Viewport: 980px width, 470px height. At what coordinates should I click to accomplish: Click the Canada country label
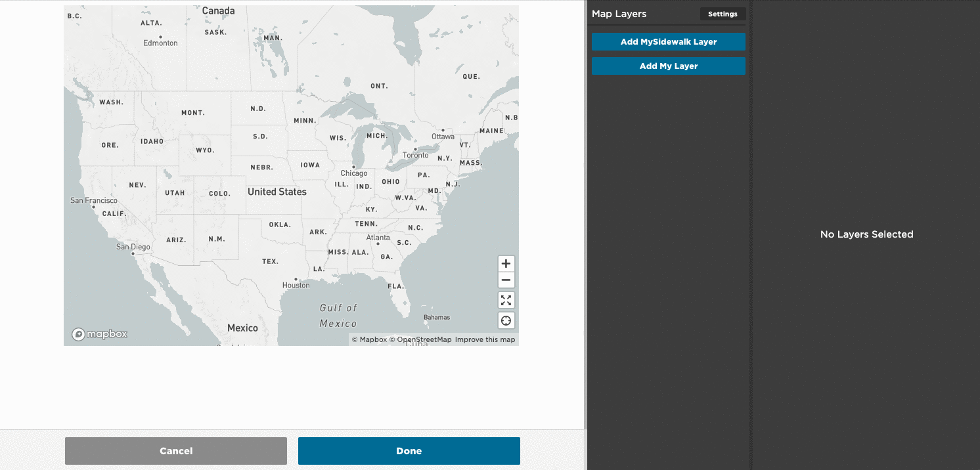coord(219,11)
